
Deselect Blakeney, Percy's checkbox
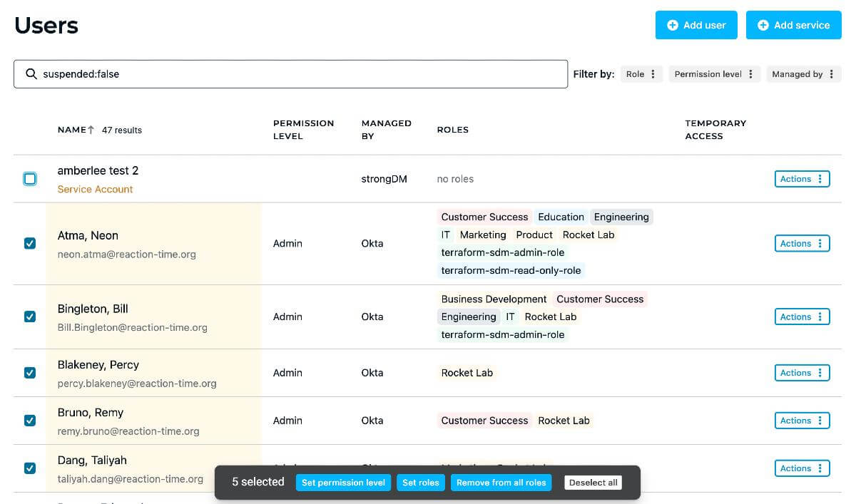click(x=30, y=372)
